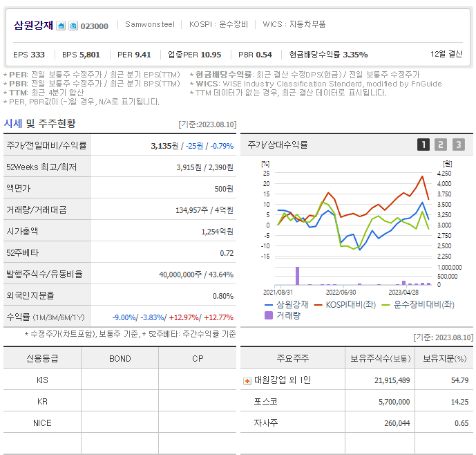Image resolution: width=476 pixels, height=455 pixels.
Task: Click the CP column header
Action: (x=198, y=358)
